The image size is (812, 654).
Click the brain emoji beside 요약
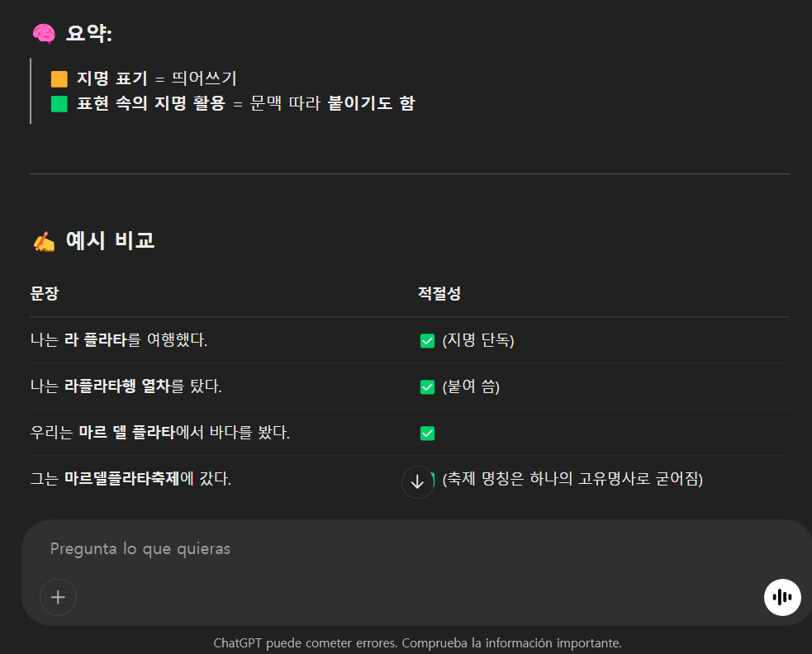tap(42, 33)
